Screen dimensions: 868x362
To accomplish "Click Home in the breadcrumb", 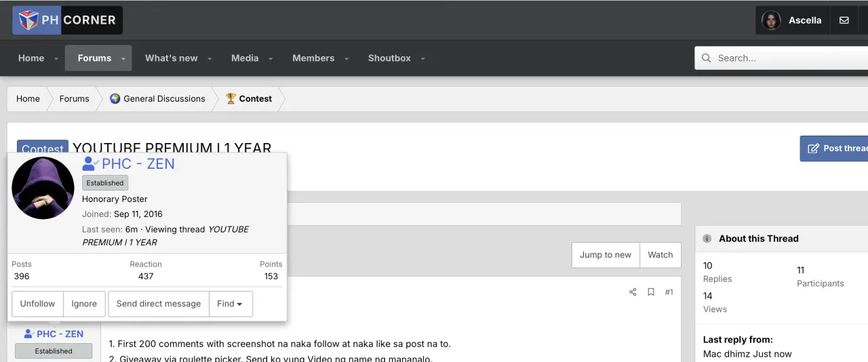I will (28, 98).
